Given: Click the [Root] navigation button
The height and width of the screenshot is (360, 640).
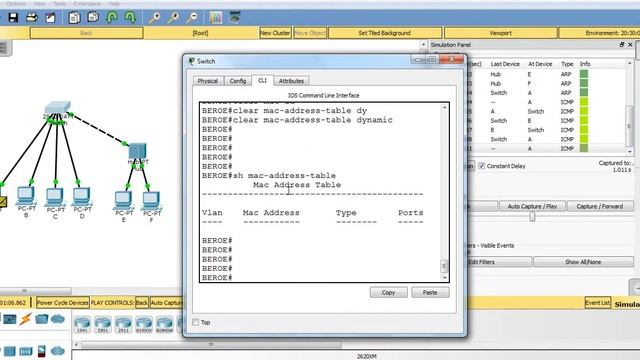Looking at the screenshot, I should (x=200, y=33).
